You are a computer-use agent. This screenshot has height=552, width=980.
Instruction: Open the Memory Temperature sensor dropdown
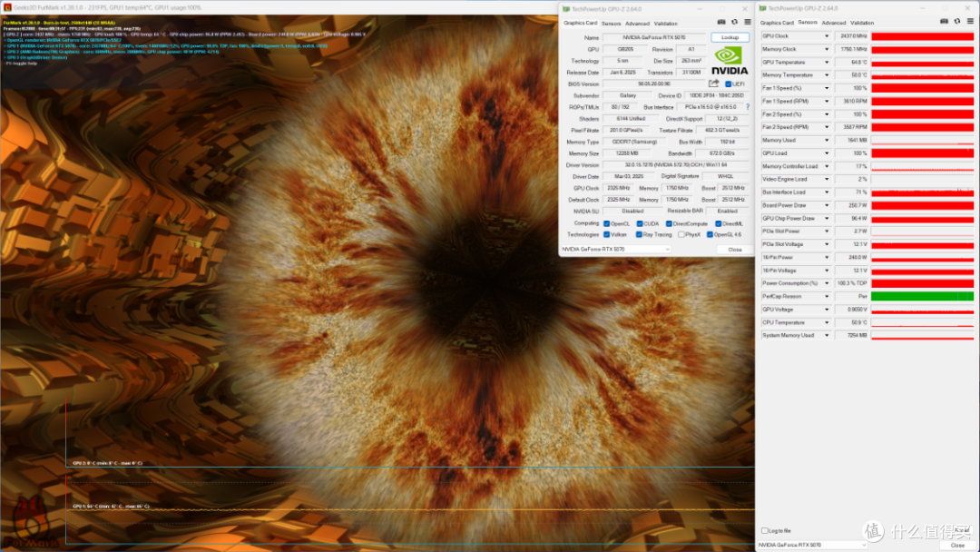coord(827,75)
